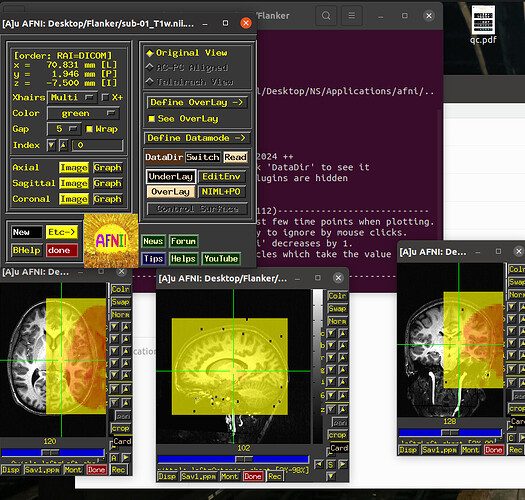Open the Xhairs Multi dropdown

[x=72, y=97]
